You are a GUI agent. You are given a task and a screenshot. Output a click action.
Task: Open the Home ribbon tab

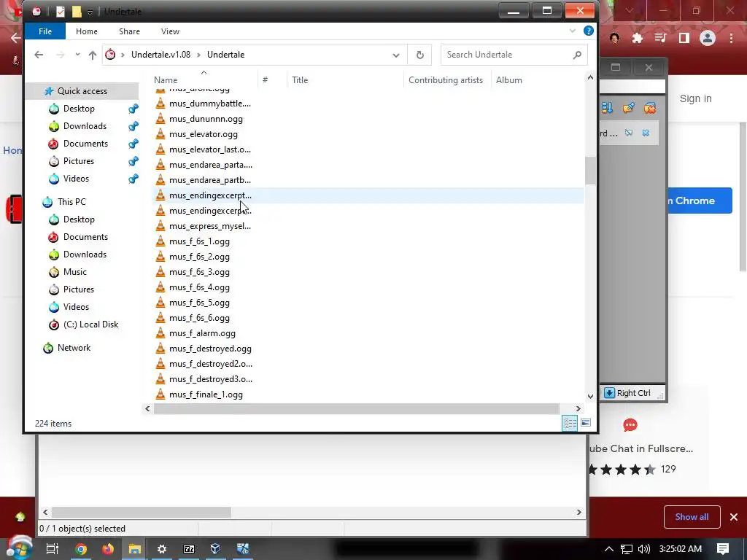(x=87, y=31)
